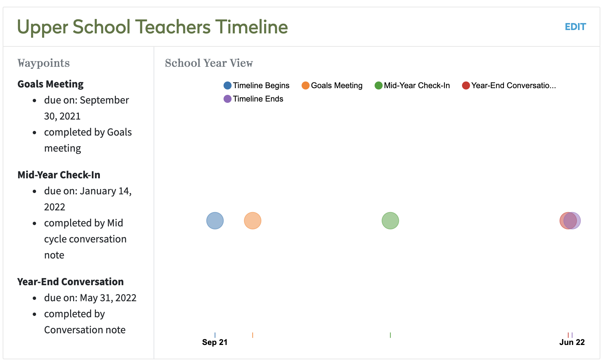Click the Timeline Ends legend label

point(258,99)
